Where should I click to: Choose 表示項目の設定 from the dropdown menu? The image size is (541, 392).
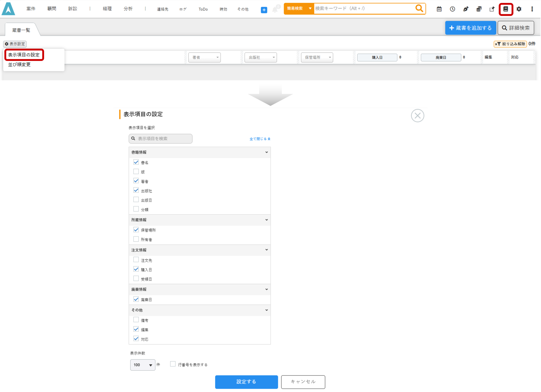[x=24, y=55]
